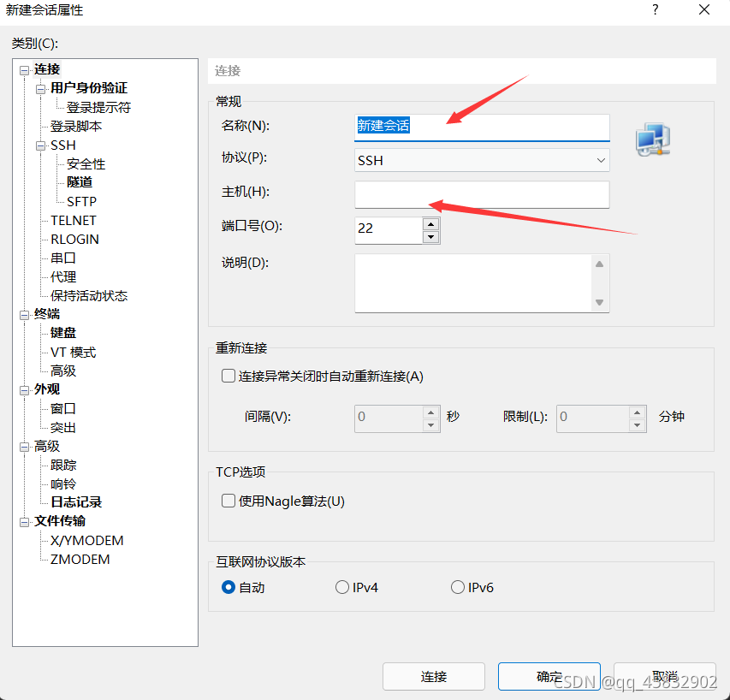Viewport: 730px width, 700px height.
Task: Collapse the SSH tree node
Action: [x=40, y=145]
